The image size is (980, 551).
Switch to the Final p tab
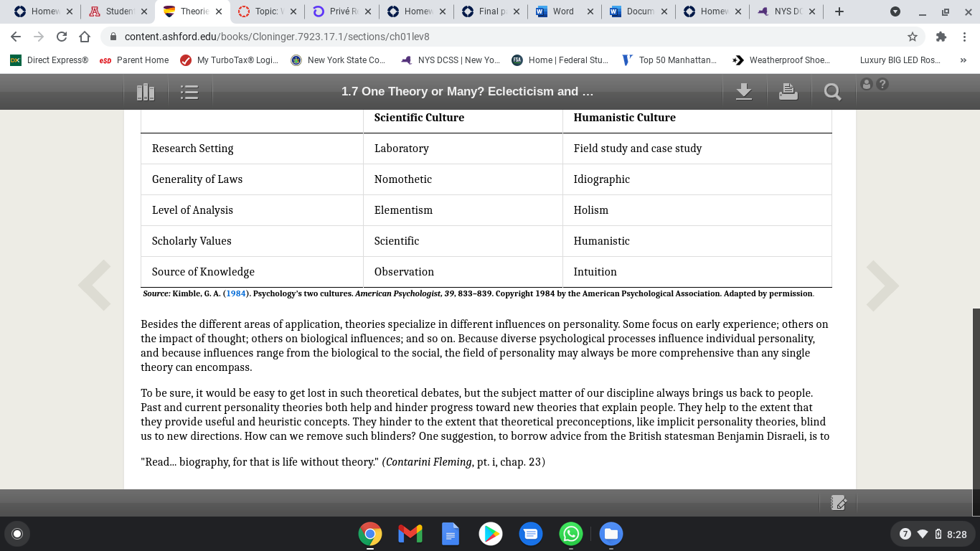489,11
